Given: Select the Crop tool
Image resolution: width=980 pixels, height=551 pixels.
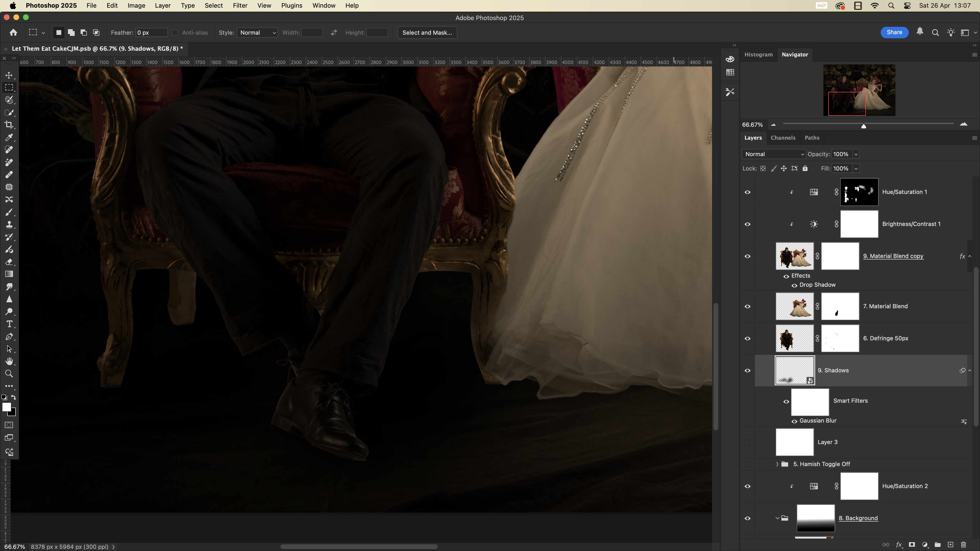Looking at the screenshot, I should (9, 125).
